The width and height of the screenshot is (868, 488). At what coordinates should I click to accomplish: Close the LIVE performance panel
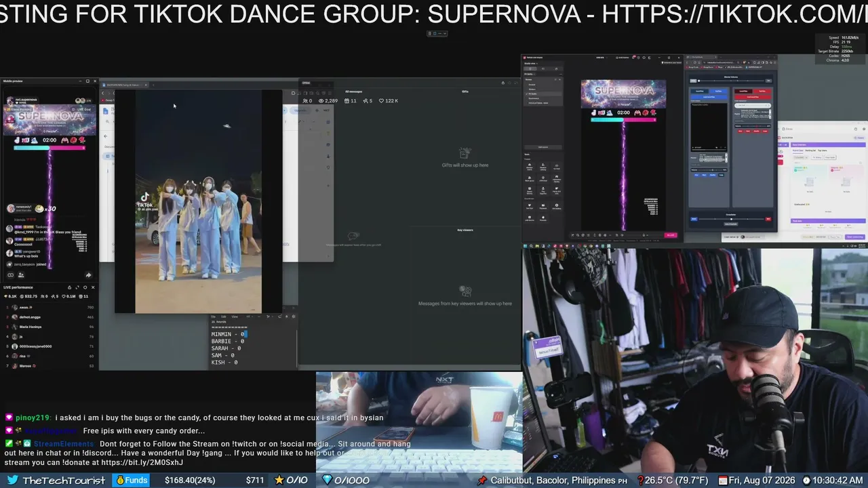tap(93, 287)
